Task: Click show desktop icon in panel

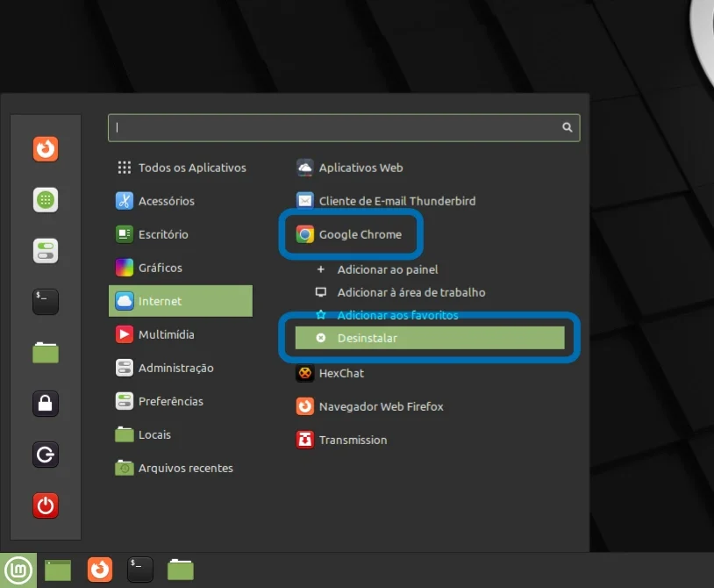Action: click(x=58, y=570)
